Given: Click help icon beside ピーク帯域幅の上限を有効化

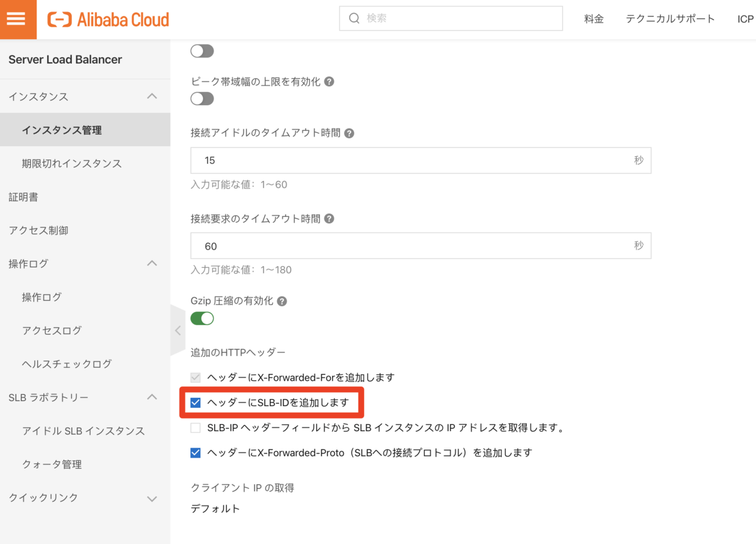Looking at the screenshot, I should (x=329, y=82).
